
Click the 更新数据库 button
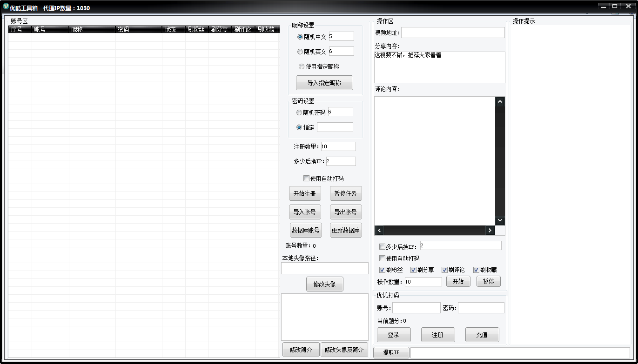346,230
